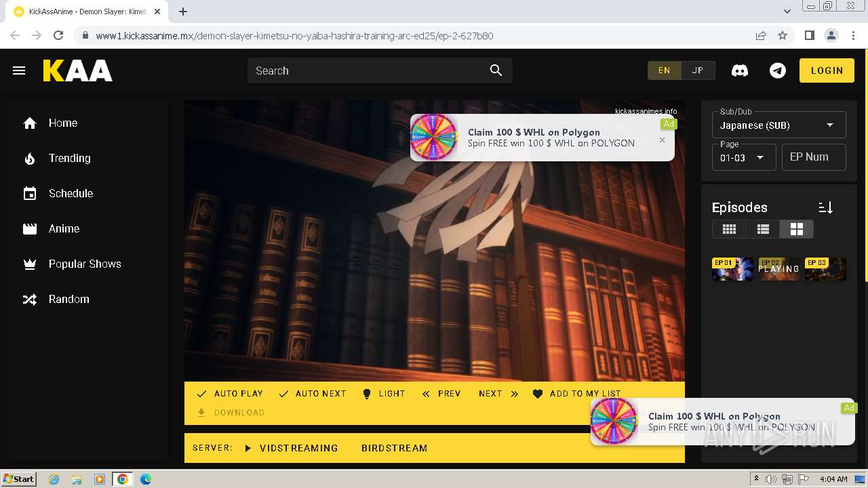Click the top ad headline "Claim 100 $ WHL on Polygon"
Image resolution: width=868 pixels, height=488 pixels.
(534, 132)
